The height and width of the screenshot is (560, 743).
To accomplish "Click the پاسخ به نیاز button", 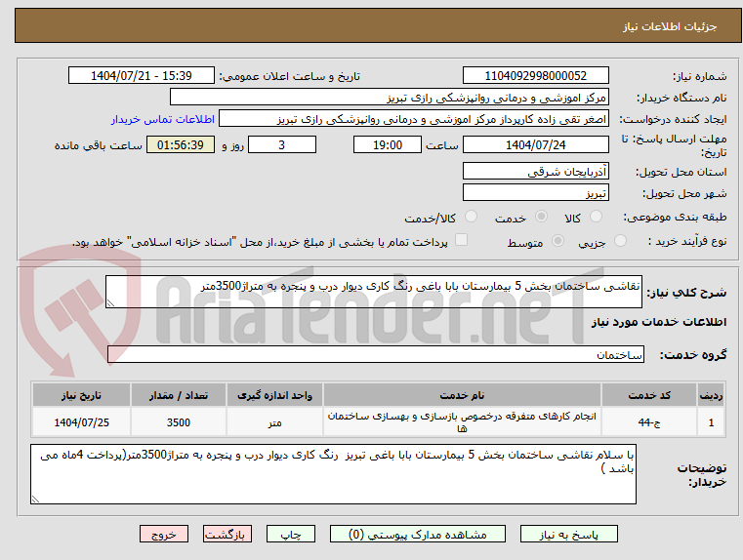I will pyautogui.click(x=568, y=534).
